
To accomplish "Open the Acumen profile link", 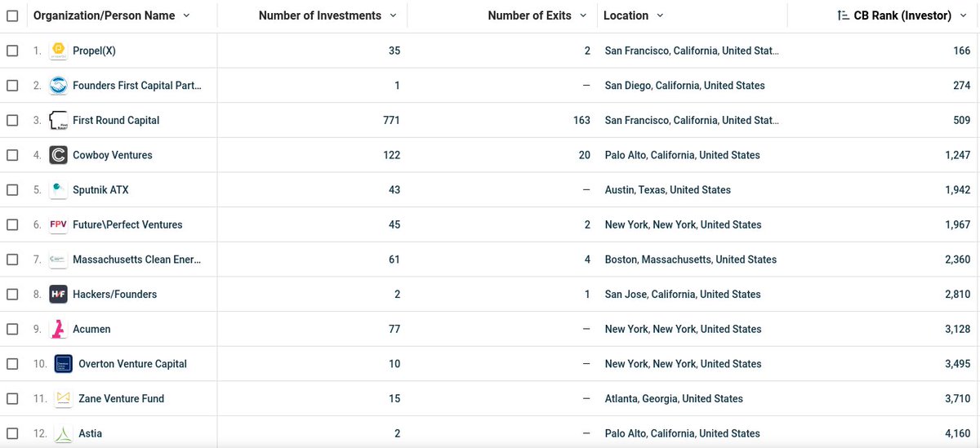I will pos(91,329).
